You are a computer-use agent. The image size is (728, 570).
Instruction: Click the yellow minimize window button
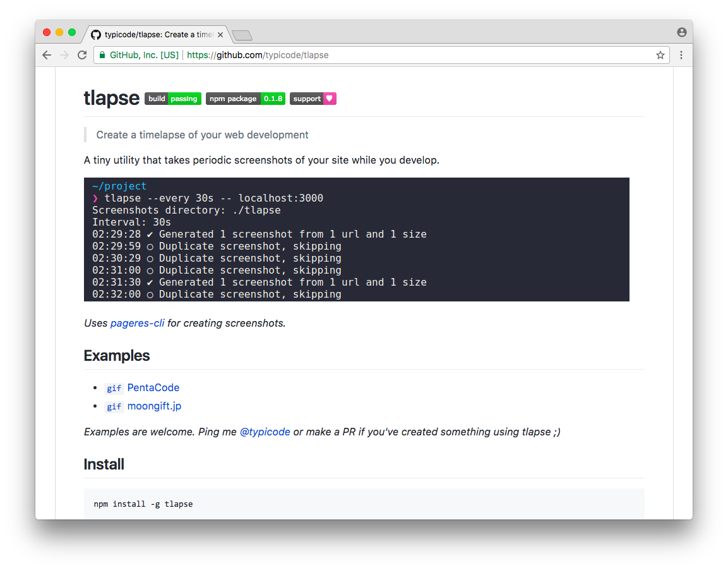[x=59, y=32]
